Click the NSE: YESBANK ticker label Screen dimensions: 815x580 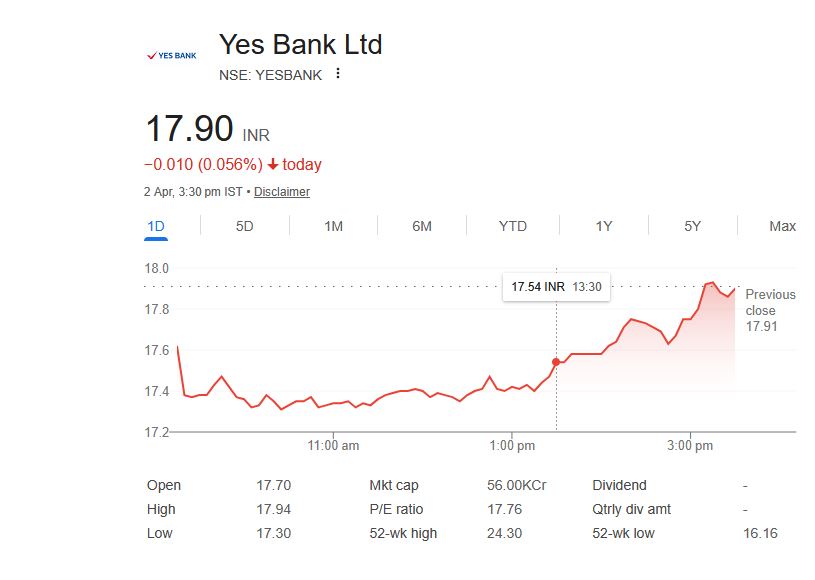(270, 75)
